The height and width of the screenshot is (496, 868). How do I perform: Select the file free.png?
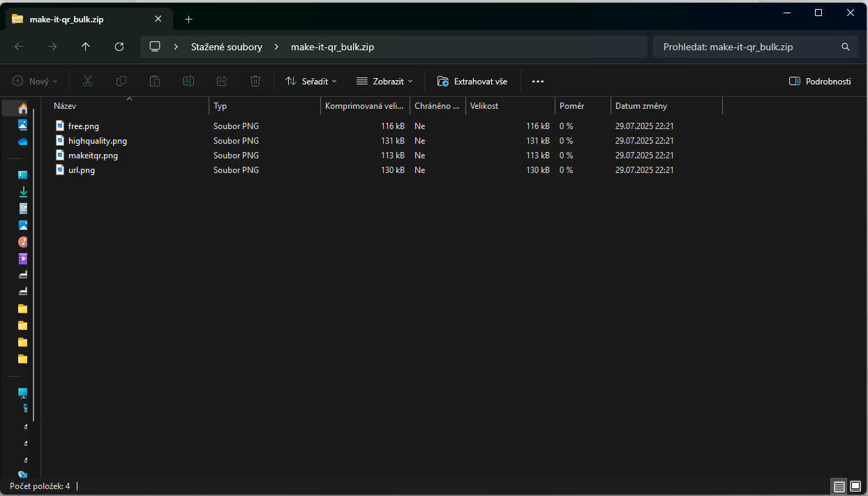pos(84,126)
